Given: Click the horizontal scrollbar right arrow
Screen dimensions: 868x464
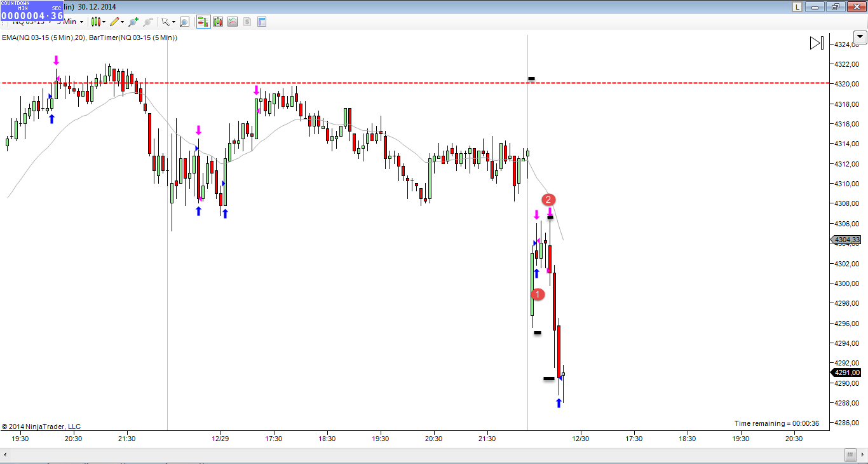Looking at the screenshot, I should tap(862, 455).
